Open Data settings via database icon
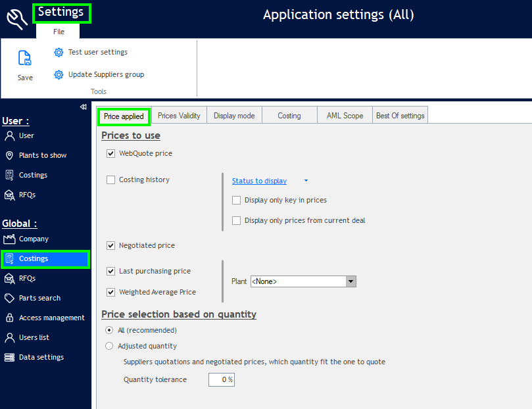This screenshot has width=532, height=409. pos(9,357)
